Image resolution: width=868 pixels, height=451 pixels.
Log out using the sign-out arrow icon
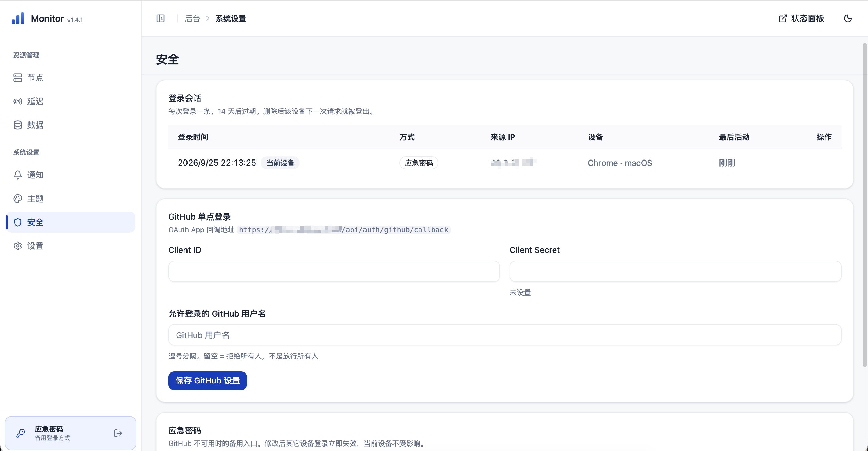point(118,433)
